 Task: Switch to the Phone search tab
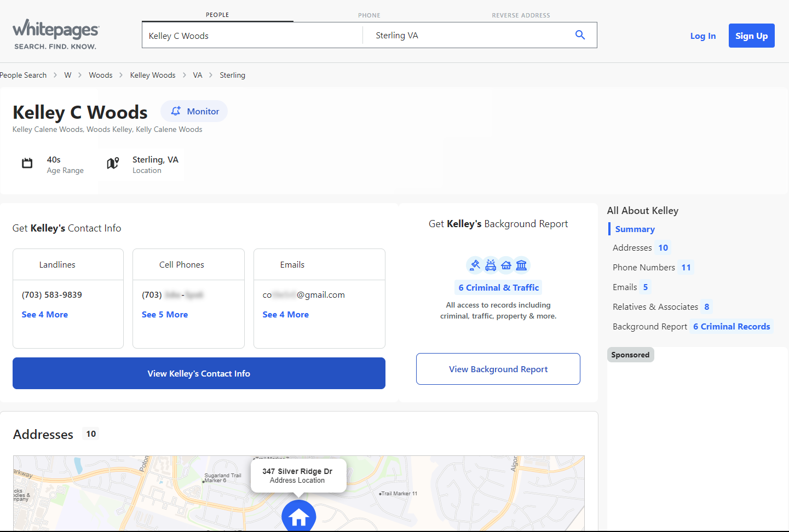click(369, 15)
